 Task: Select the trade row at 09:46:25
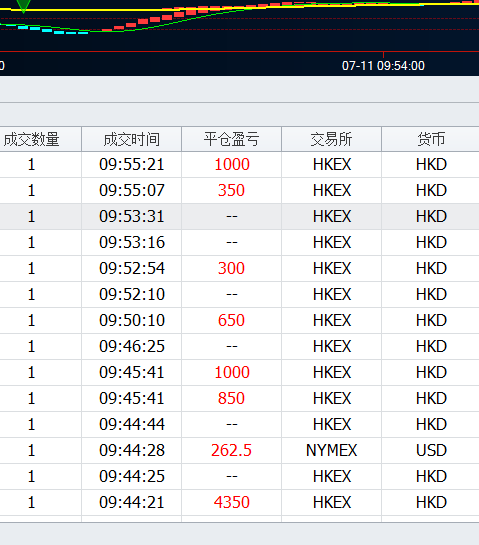tap(240, 347)
